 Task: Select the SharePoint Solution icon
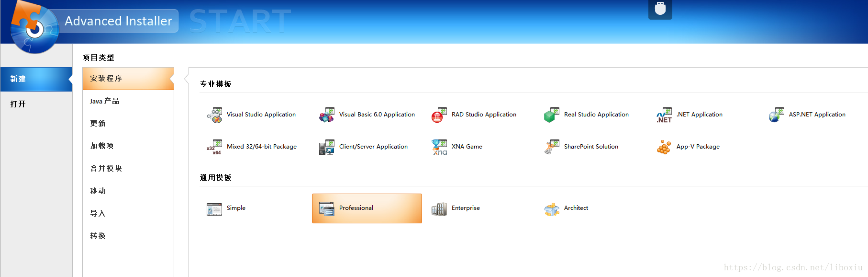click(552, 147)
